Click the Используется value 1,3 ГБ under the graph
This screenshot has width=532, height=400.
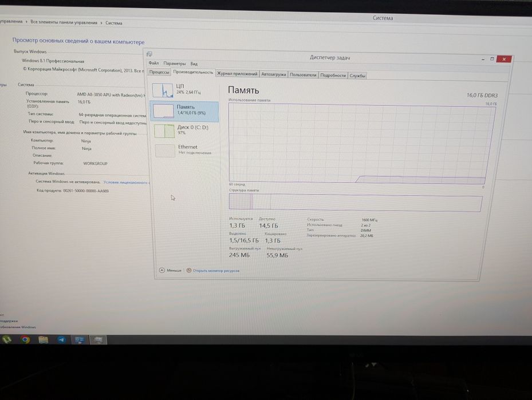(x=237, y=225)
